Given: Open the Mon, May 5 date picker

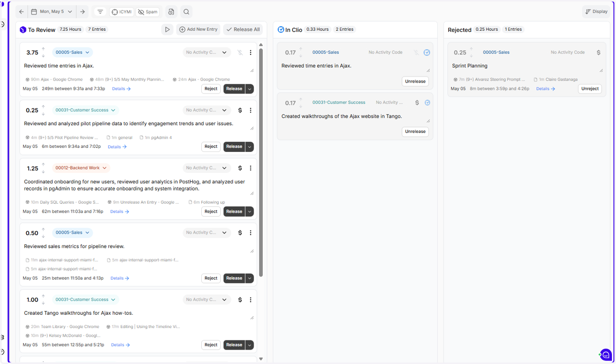Looking at the screenshot, I should (51, 12).
